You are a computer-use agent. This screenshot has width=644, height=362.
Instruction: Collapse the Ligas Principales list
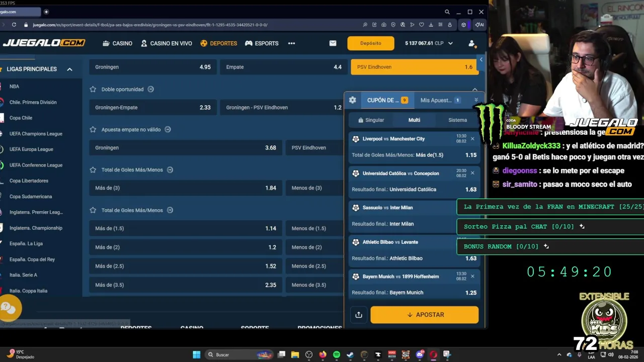tap(70, 69)
